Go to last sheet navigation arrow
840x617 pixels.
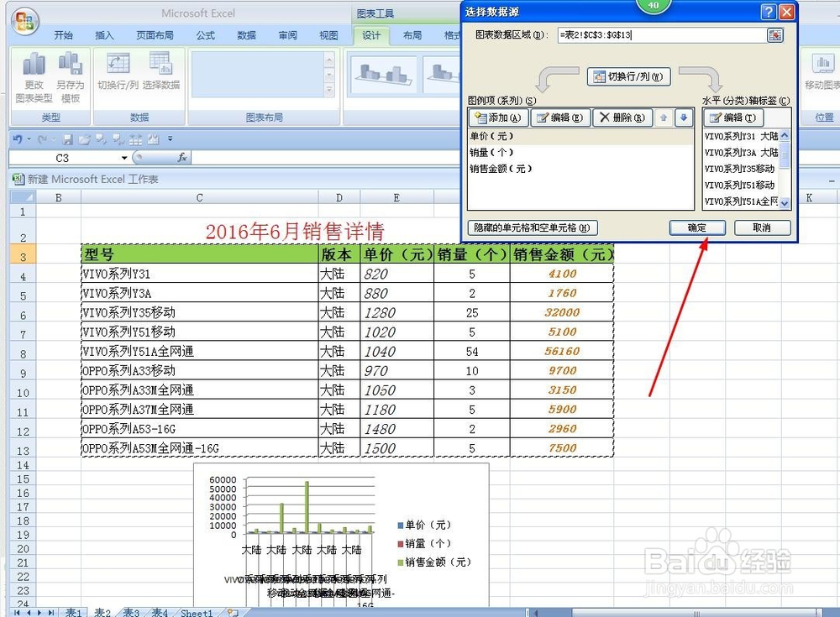51,612
